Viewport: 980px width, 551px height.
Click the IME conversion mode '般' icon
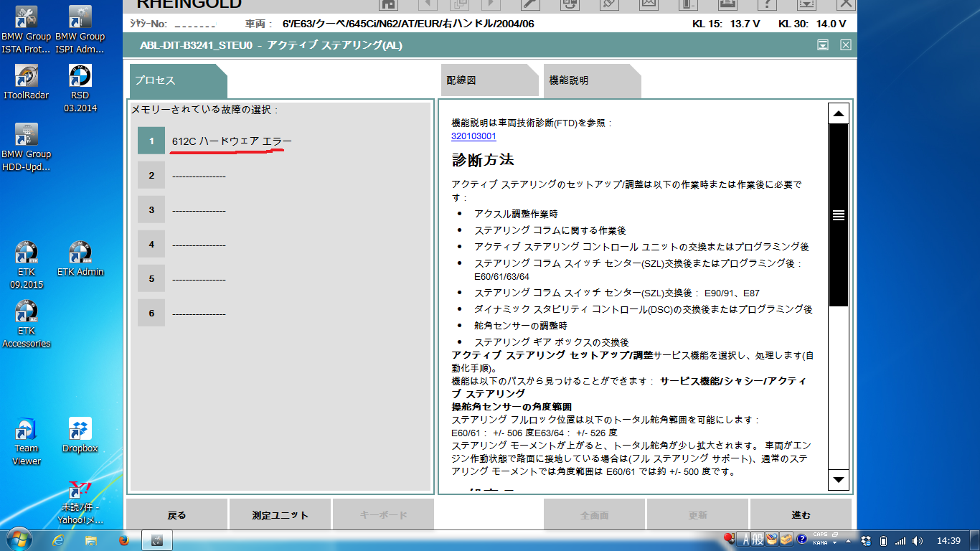pos(758,540)
